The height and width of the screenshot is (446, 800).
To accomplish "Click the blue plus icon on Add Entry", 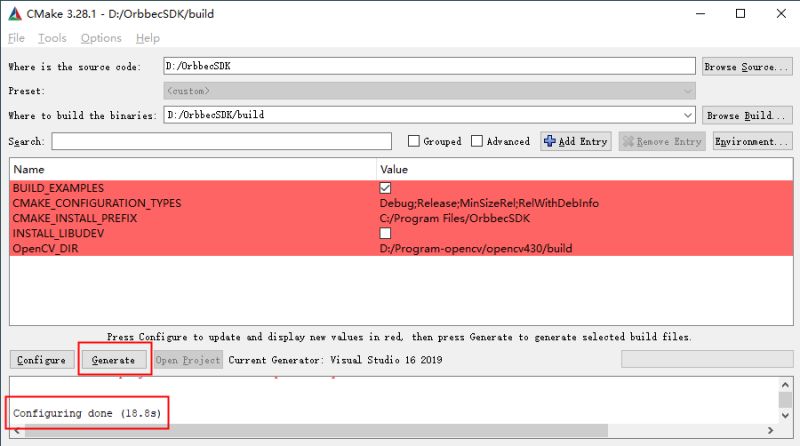I will click(549, 141).
